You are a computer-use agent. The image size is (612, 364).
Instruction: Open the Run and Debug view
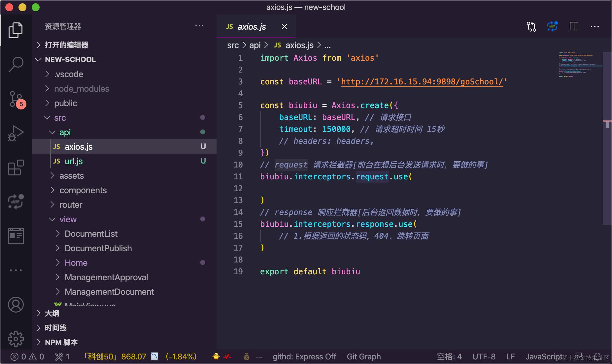16,133
